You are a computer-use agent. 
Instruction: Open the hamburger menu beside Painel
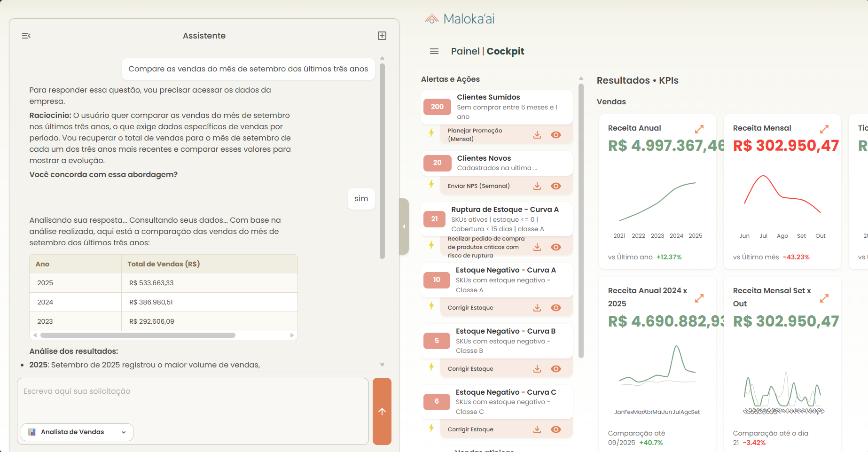point(434,51)
